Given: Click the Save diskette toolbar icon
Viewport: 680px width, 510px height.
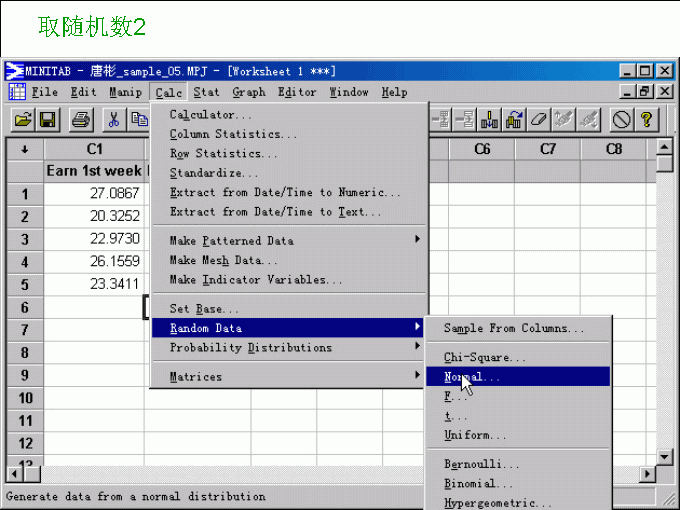Looking at the screenshot, I should 48,120.
